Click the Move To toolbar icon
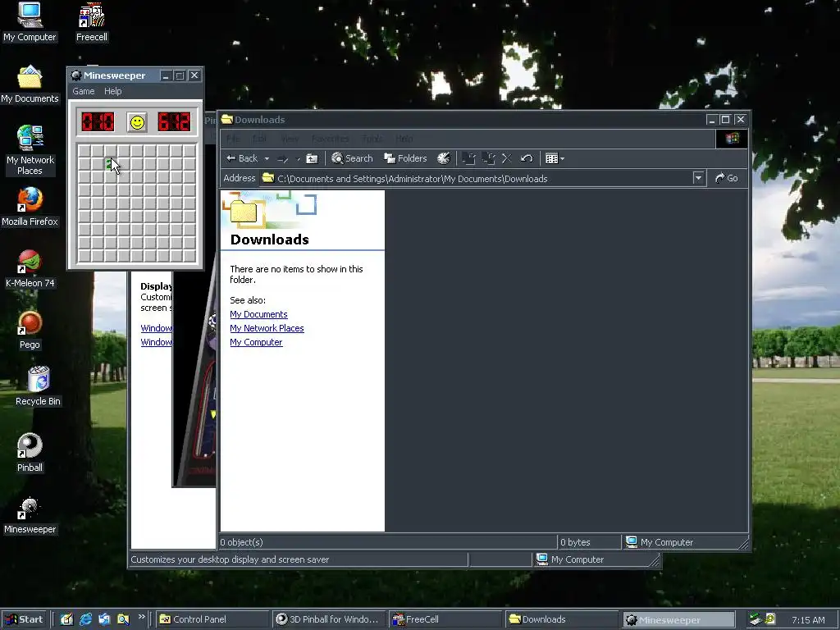Viewport: 840px width, 630px height. point(468,158)
